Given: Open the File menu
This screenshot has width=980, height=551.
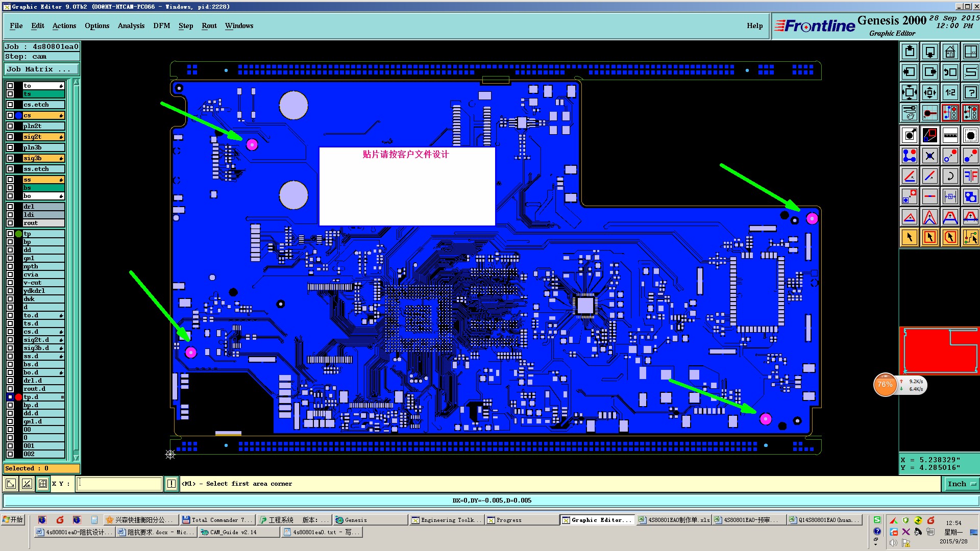Looking at the screenshot, I should click(x=16, y=26).
